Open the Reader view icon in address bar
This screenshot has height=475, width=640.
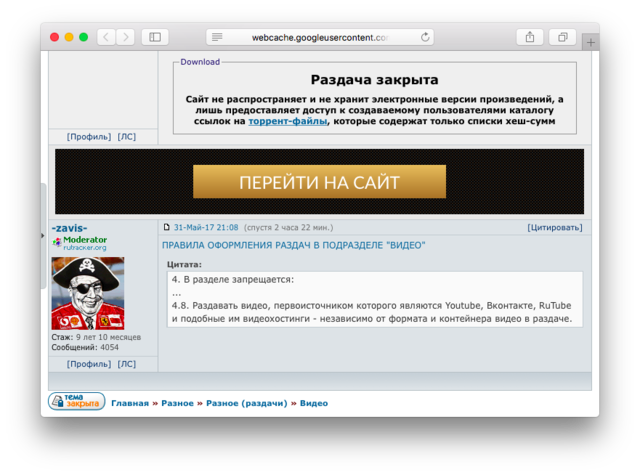pos(216,37)
